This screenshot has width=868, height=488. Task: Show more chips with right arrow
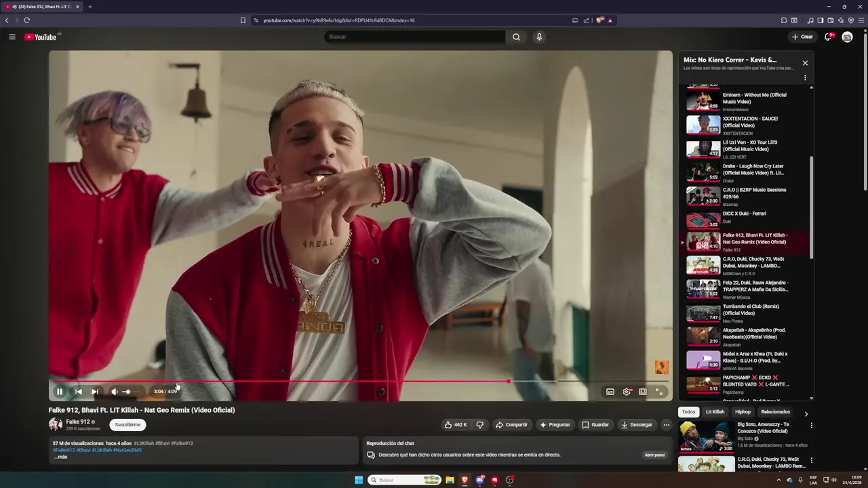(x=806, y=413)
